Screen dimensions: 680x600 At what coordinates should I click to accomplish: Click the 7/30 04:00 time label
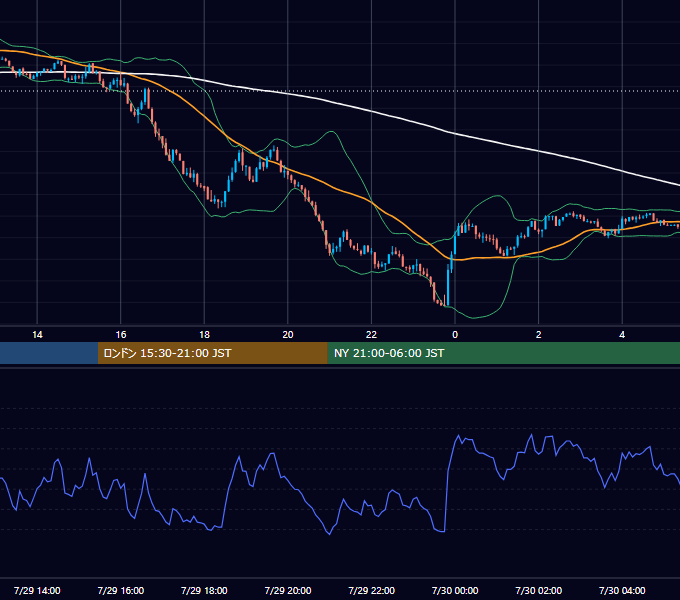click(622, 590)
